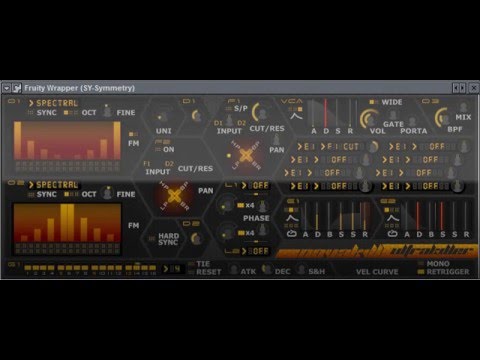The image size is (480, 360).
Task: Click the O2 FINE tune knob
Action: pos(107,193)
